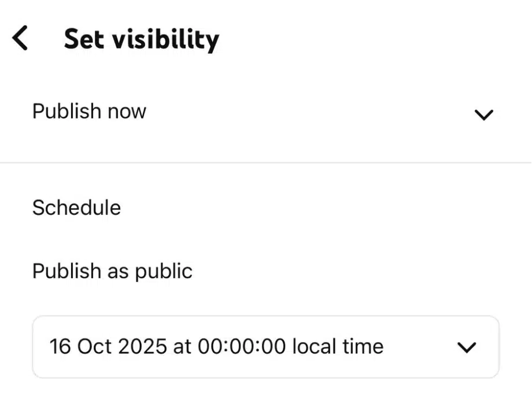532x397 pixels.
Task: Click the chevron in the date box
Action: (x=466, y=347)
